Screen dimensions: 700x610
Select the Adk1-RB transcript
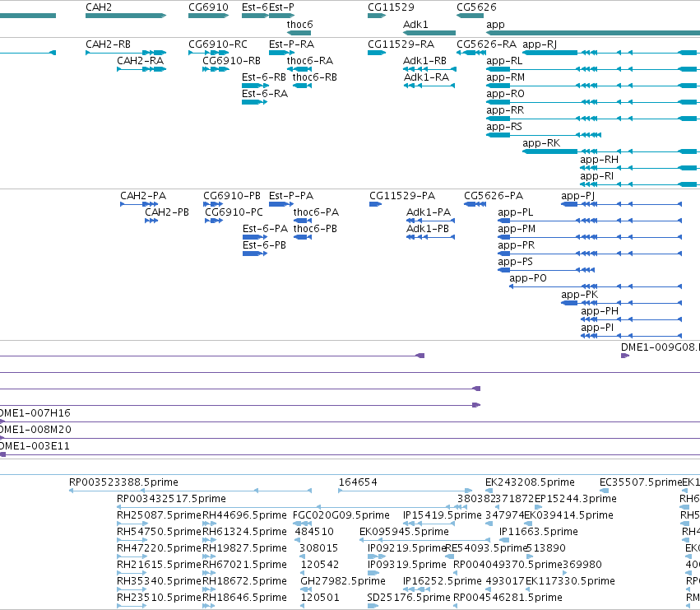[x=429, y=69]
